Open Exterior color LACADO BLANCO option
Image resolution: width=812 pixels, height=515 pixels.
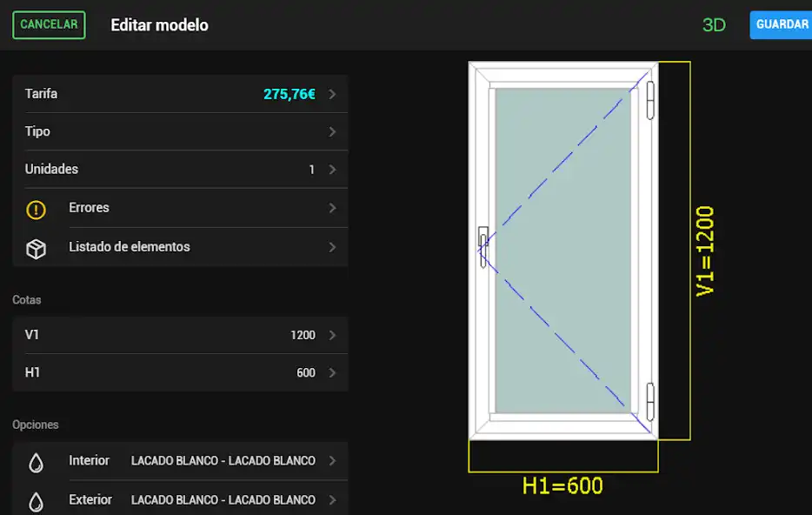click(223, 500)
